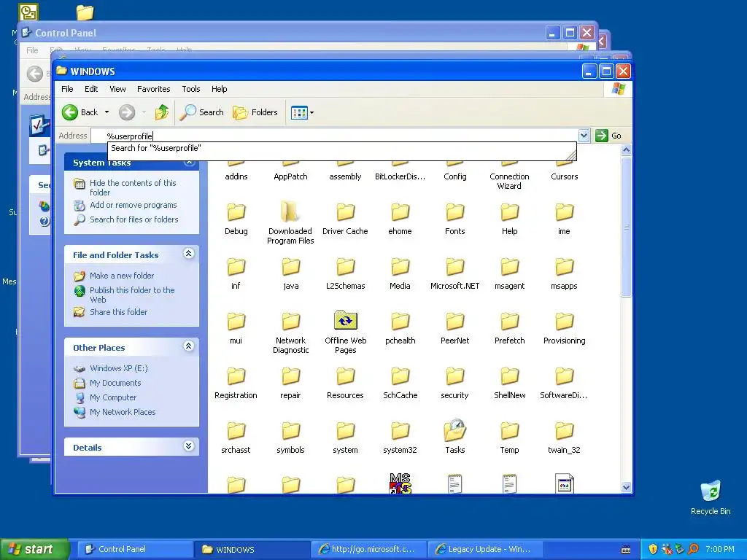Screen dimensions: 747x560
Task: Open the Recycle Bin desktop icon
Action: (711, 497)
